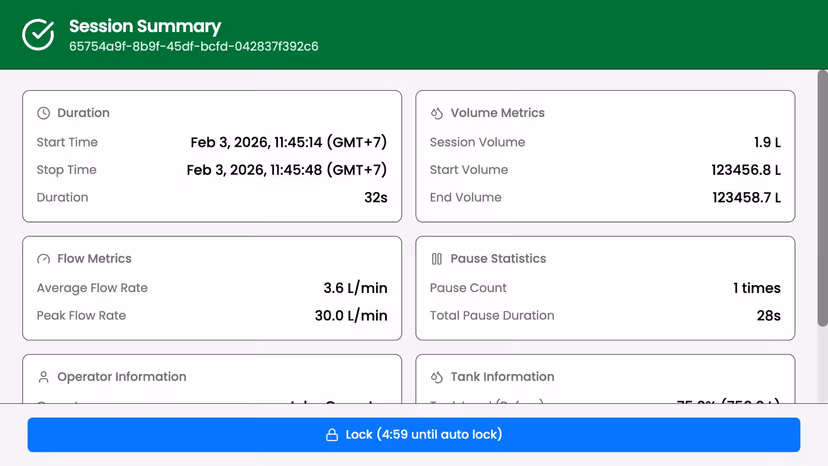Viewport: 828px width, 466px height.
Task: Click the gauge icon beside Flow Metrics
Action: (x=44, y=259)
